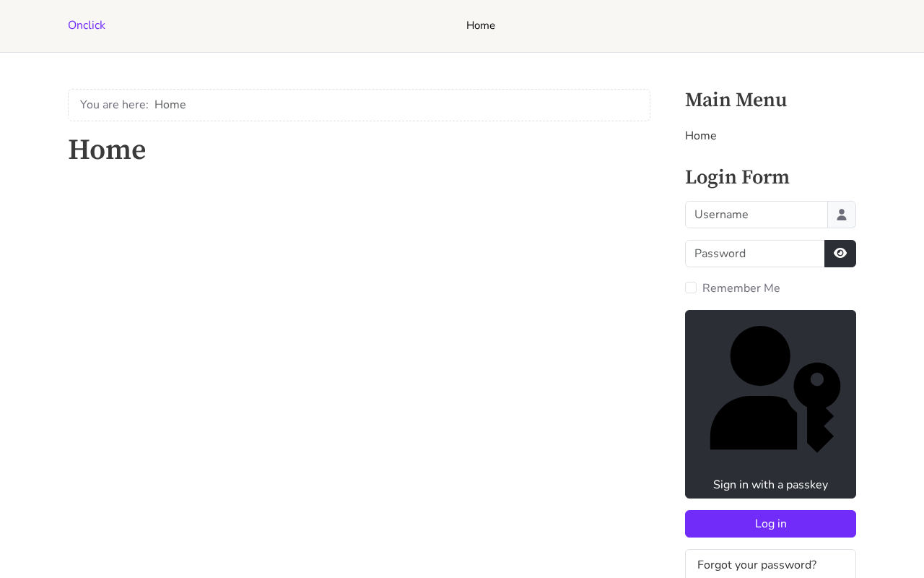Click the "Sign in with a passkey" text

pos(770,485)
